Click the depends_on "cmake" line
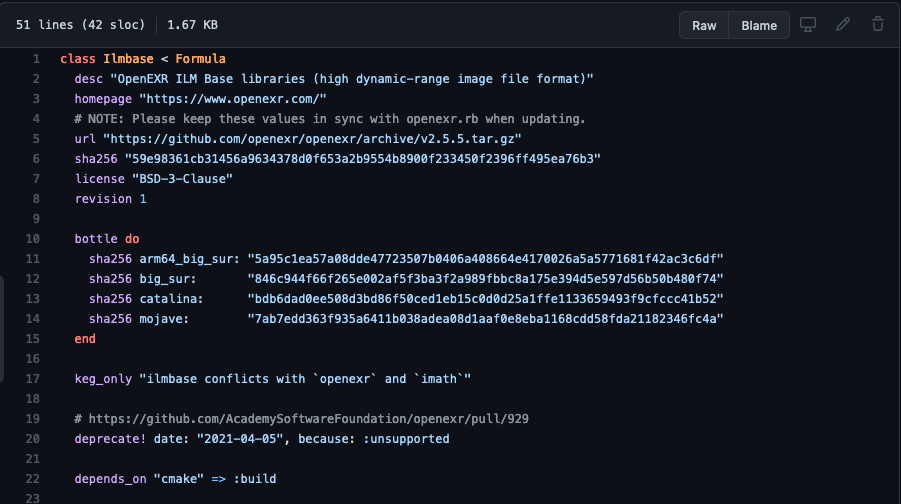Screen dimensions: 901x504 pos(175,479)
